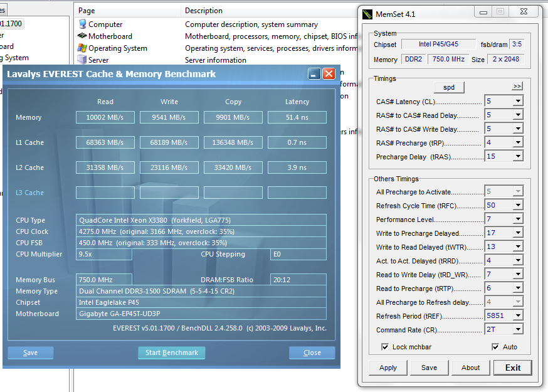Click the CPU Clock field 4275.0 MHz
Viewport: 548px width, 392px height.
[201, 231]
